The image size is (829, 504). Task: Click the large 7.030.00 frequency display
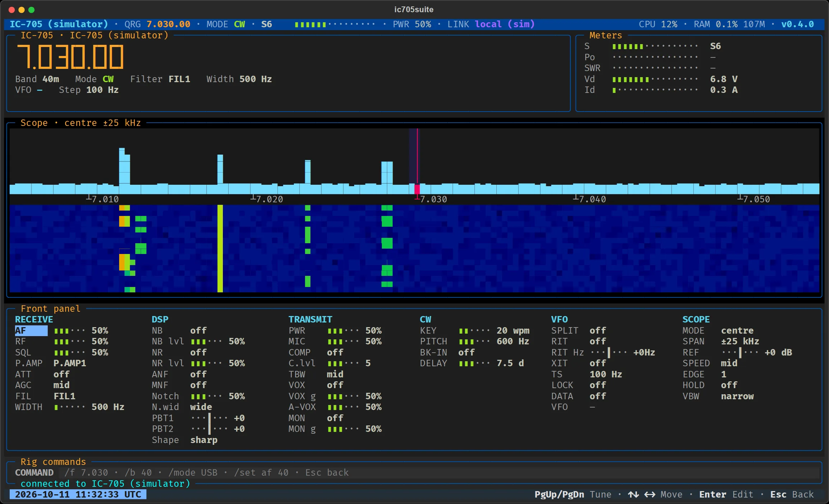(x=70, y=57)
